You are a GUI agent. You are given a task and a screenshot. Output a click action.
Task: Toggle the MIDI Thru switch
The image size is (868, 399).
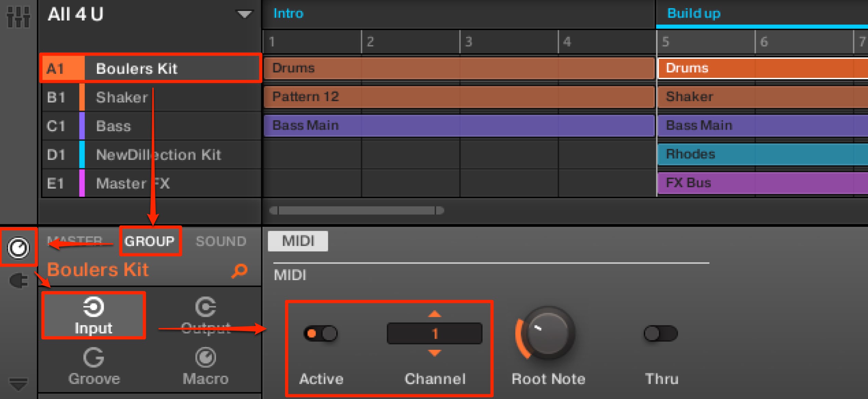click(661, 333)
